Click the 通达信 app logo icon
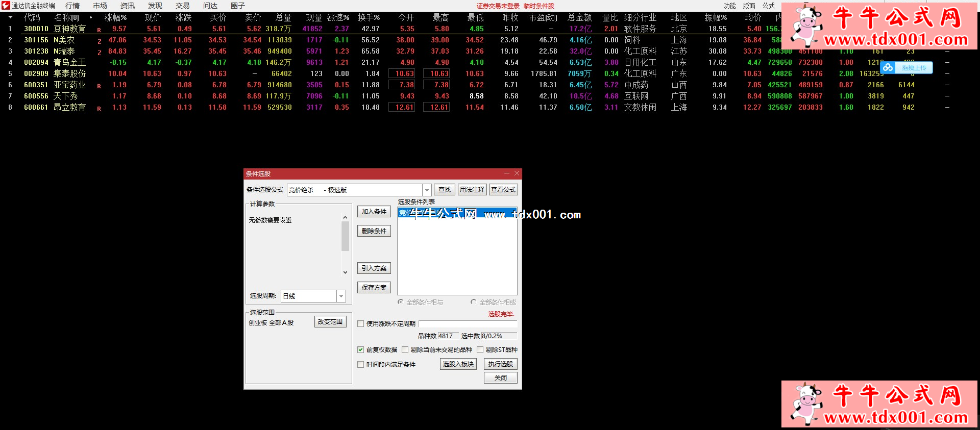The height and width of the screenshot is (430, 980). [x=6, y=6]
